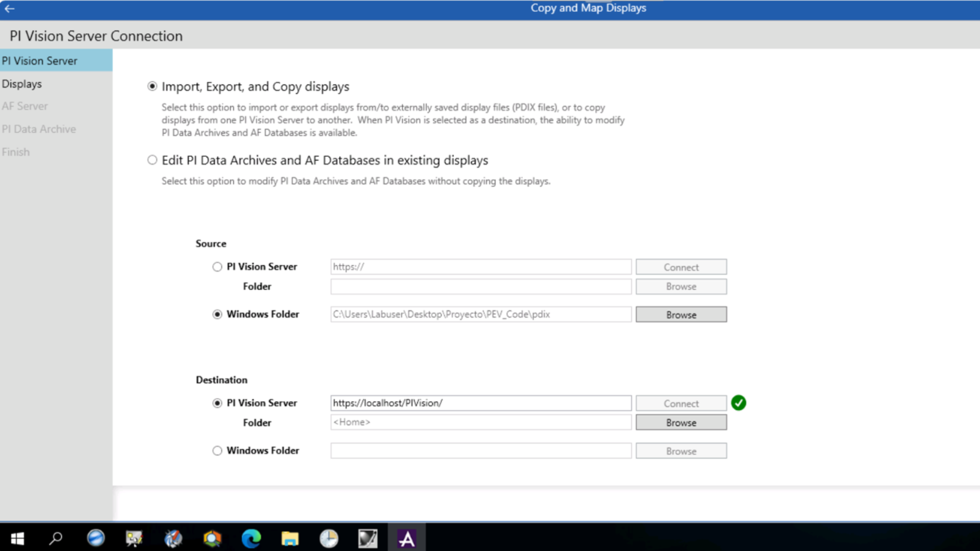The height and width of the screenshot is (551, 980).
Task: Open the clock-style app in taskbar
Action: click(329, 538)
